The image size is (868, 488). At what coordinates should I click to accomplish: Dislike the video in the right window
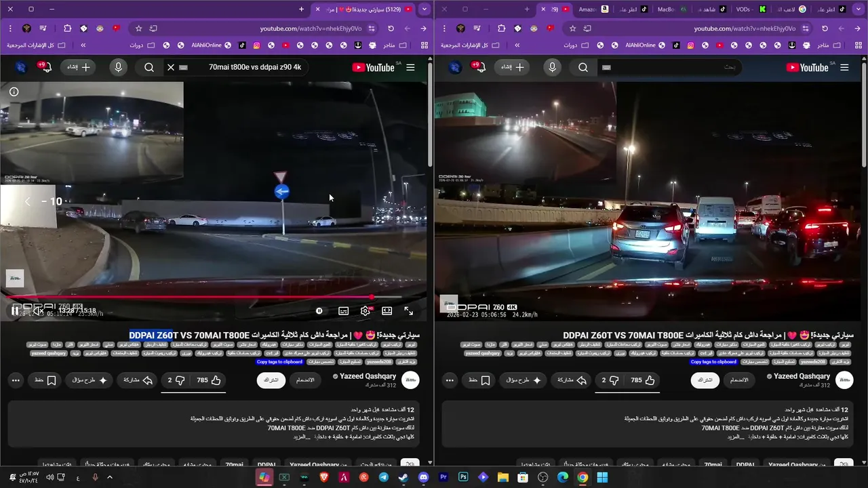click(x=610, y=380)
